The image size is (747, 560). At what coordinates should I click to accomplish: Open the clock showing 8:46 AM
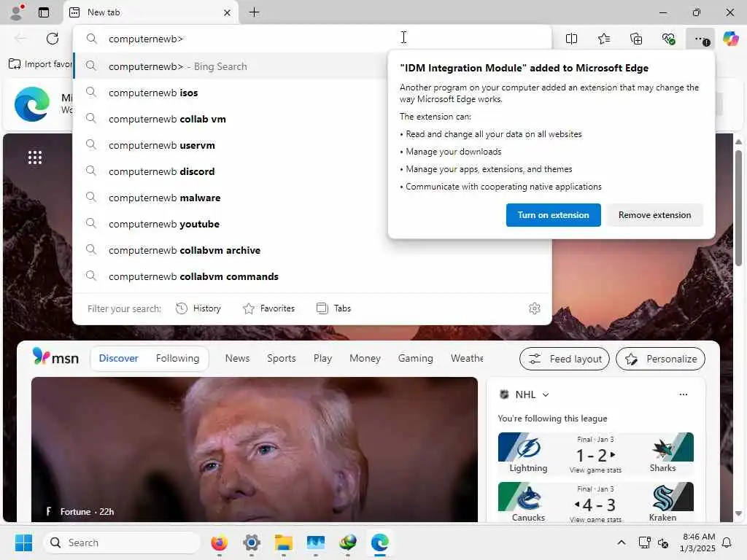[x=697, y=542]
